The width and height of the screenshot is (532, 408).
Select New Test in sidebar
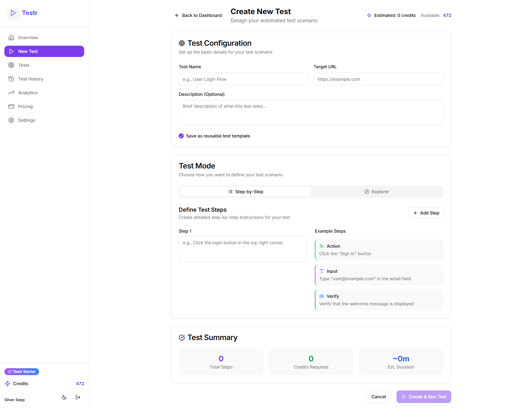(x=44, y=51)
